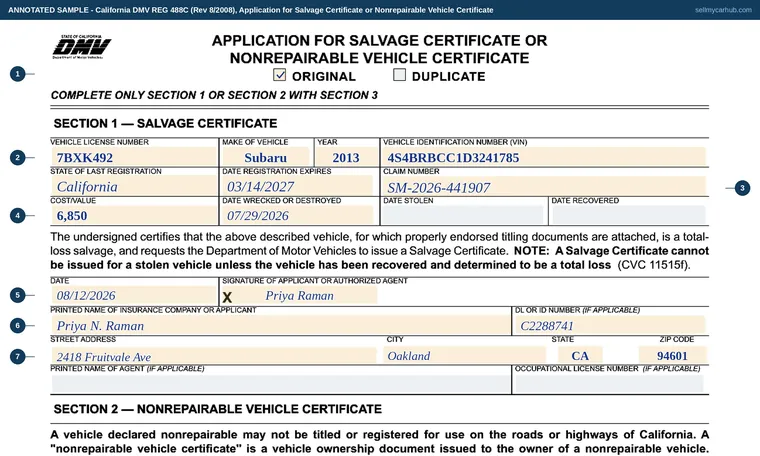
Task: Select State of Last Registration field California
Action: [x=134, y=187]
